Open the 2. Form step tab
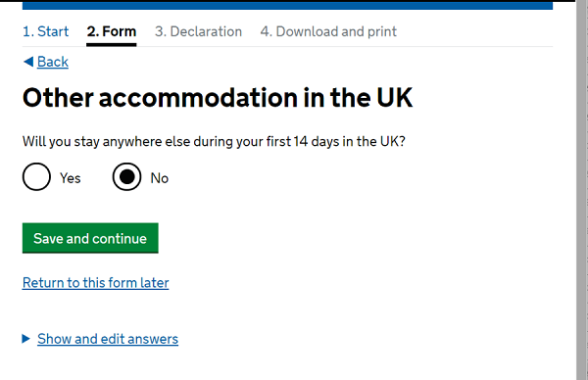The width and height of the screenshot is (588, 380). pos(112,31)
